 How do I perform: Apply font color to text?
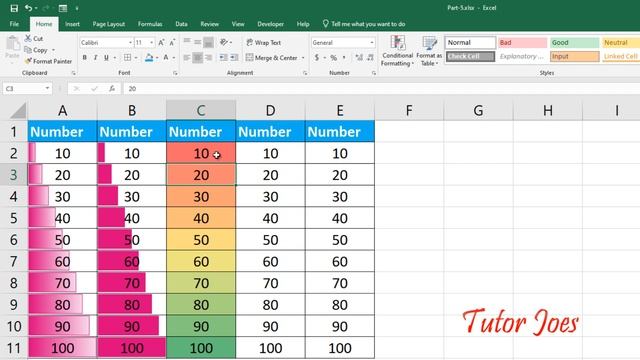pos(166,58)
